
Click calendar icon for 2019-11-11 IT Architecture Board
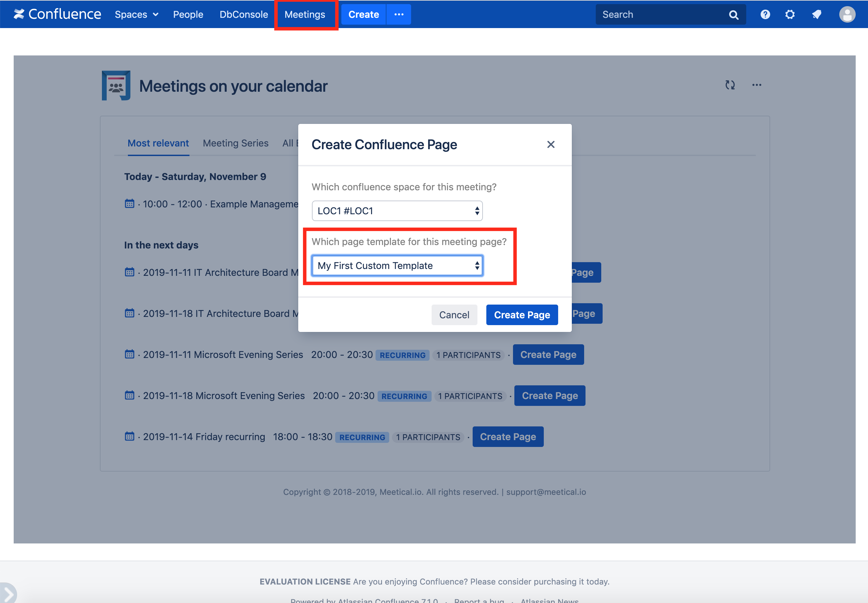(130, 272)
